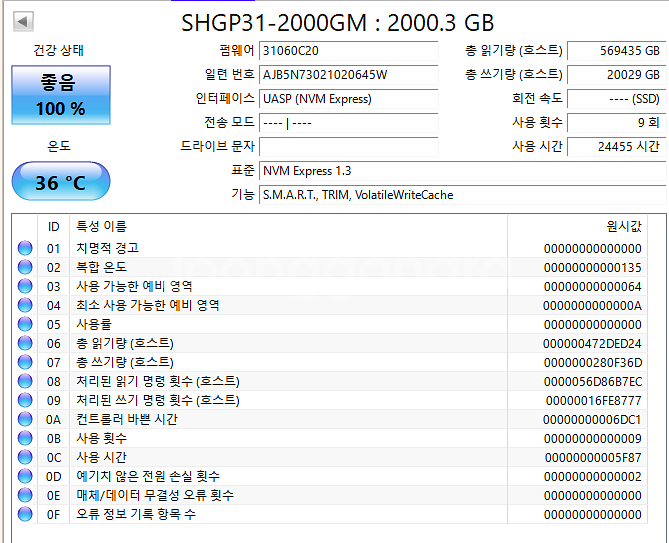Click the status icon of row 0C

(x=25, y=457)
